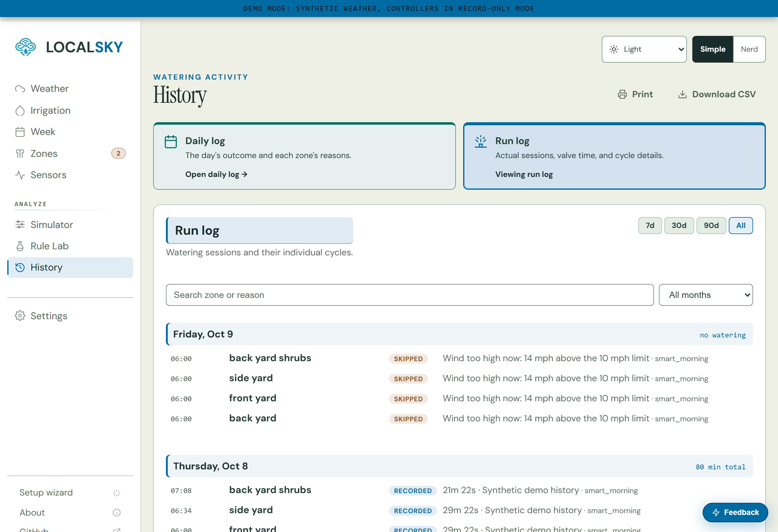The height and width of the screenshot is (532, 778).
Task: Click Setup wizard in sidebar
Action: tap(70, 493)
